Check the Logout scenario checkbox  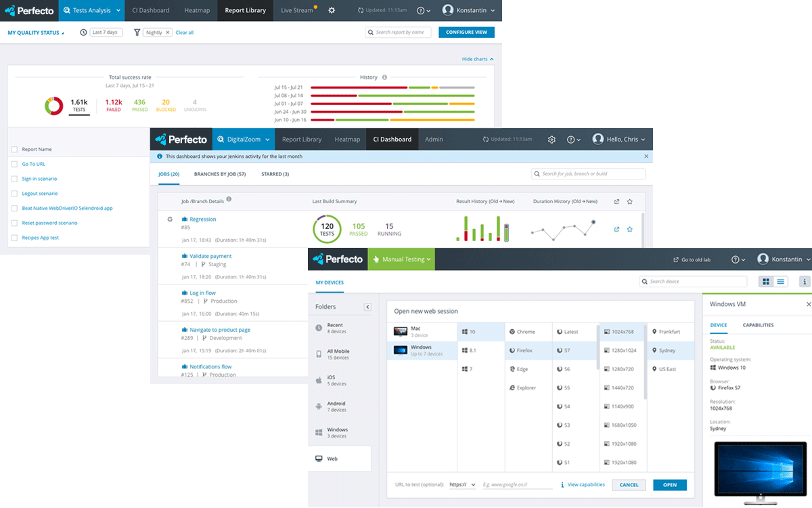tap(15, 194)
